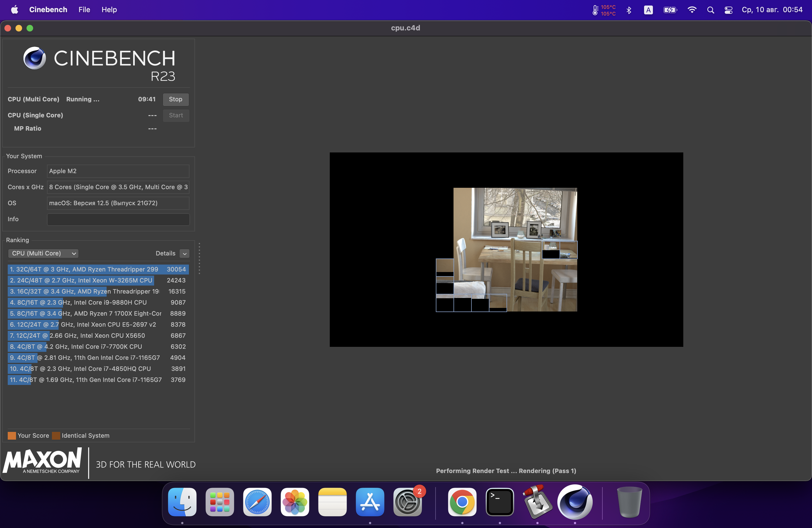Image resolution: width=812 pixels, height=528 pixels.
Task: Click the Cinebench icon in dock
Action: (x=575, y=502)
